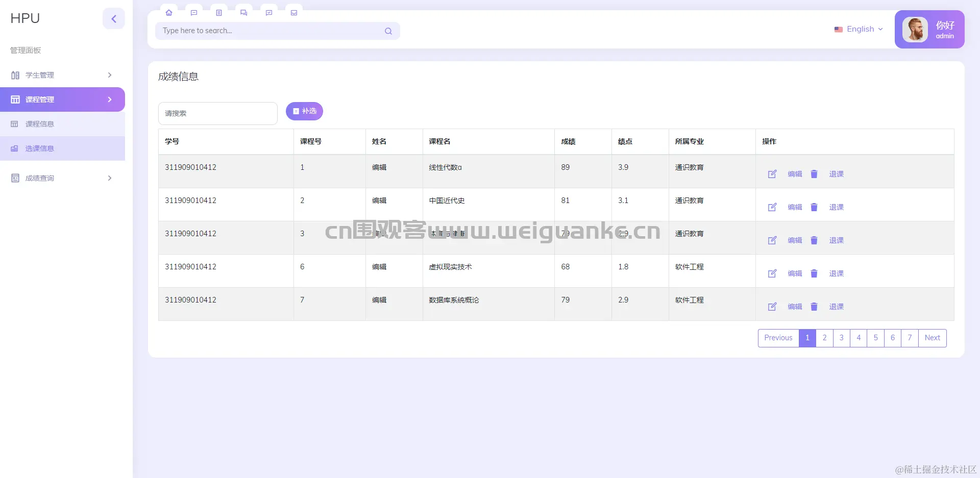Click the pencil edit icon for 数据库系统概论
980x478 pixels.
pyautogui.click(x=772, y=307)
